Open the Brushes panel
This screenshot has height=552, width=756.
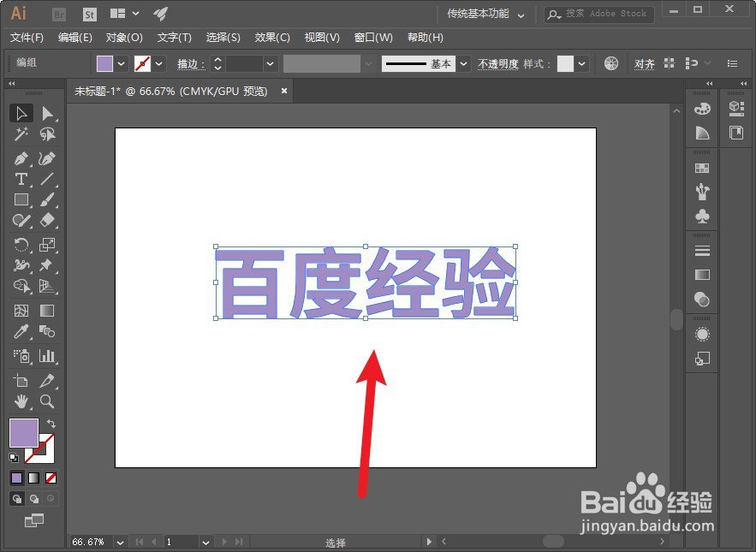point(702,190)
